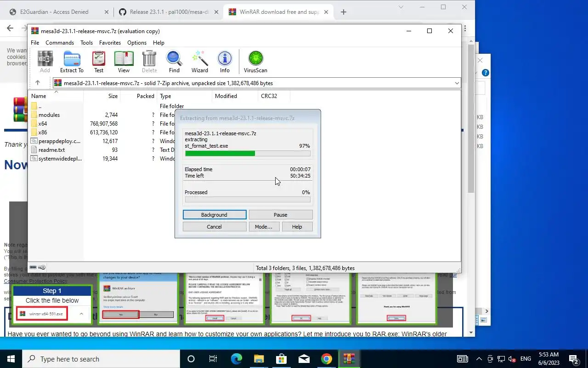Click the drive icon in WinRAR status bar

(33, 267)
